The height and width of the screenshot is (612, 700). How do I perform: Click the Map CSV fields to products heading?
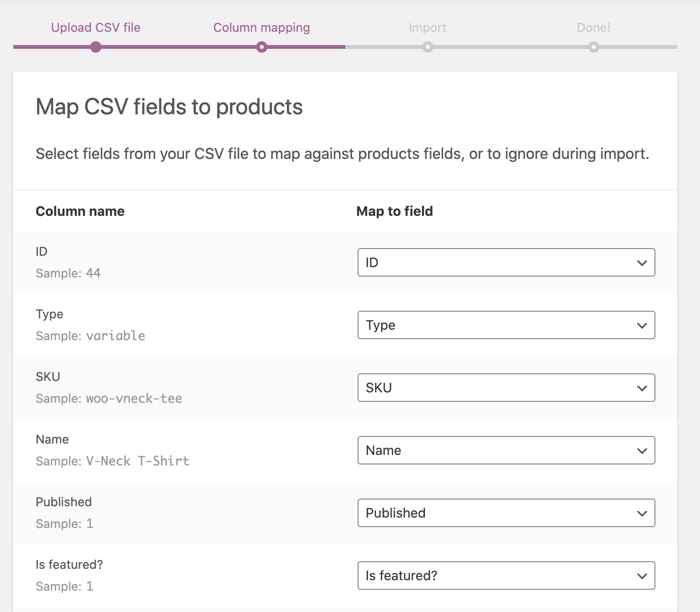click(x=169, y=107)
